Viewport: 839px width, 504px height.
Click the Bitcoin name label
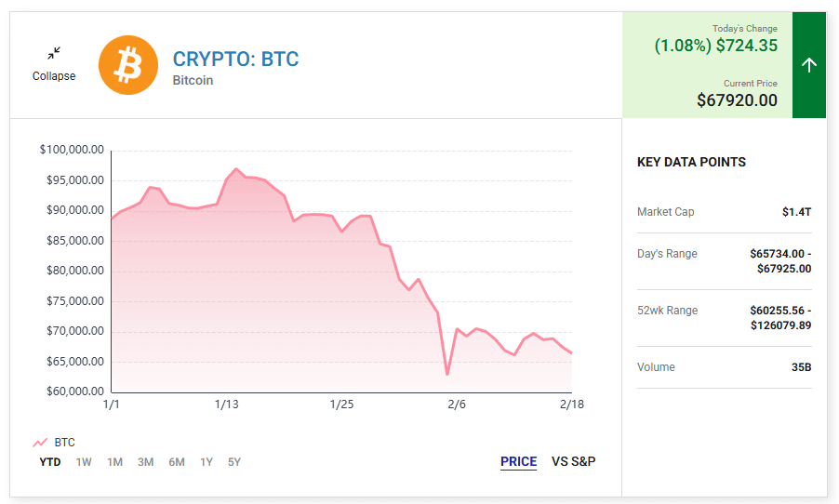pos(193,81)
